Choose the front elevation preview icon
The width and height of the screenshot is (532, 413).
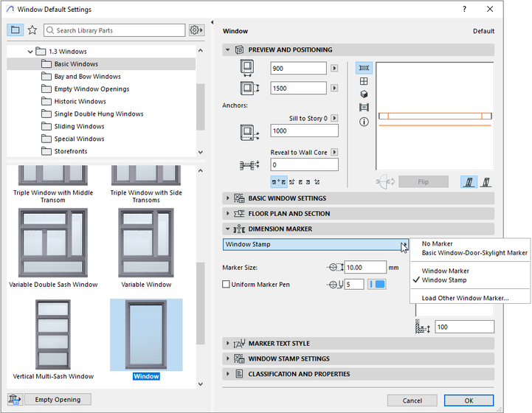364,81
